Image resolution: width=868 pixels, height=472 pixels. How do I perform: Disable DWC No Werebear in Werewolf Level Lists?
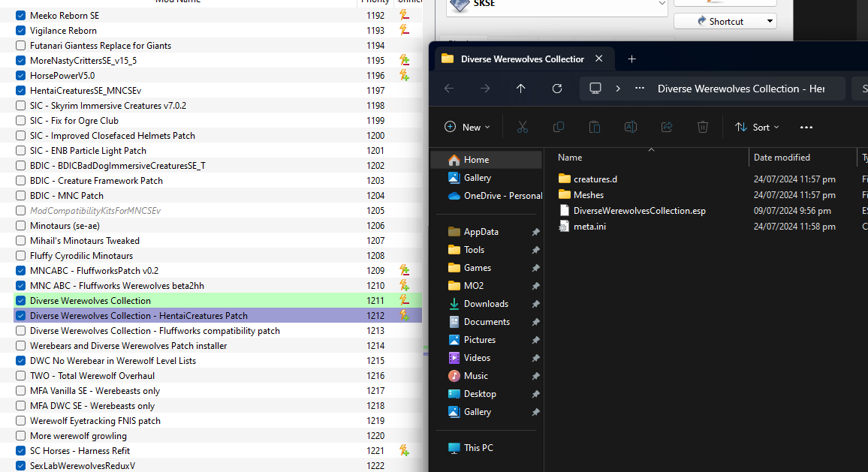pyautogui.click(x=20, y=361)
